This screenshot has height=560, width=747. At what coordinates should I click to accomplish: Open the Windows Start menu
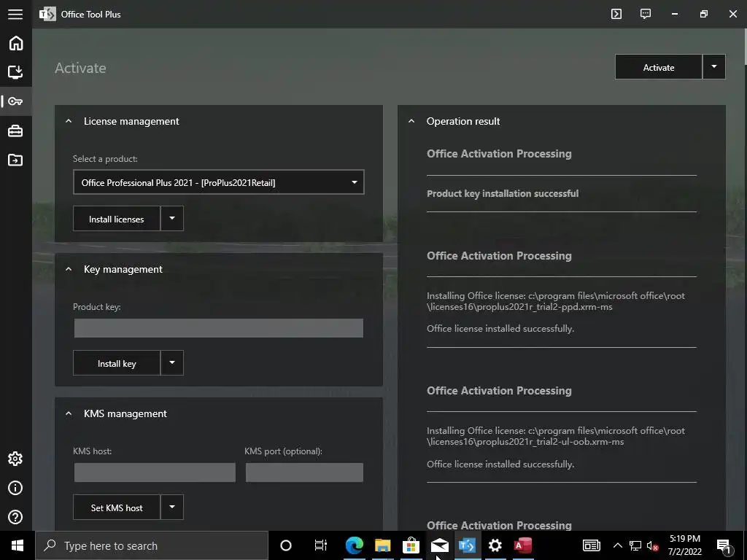[18, 545]
